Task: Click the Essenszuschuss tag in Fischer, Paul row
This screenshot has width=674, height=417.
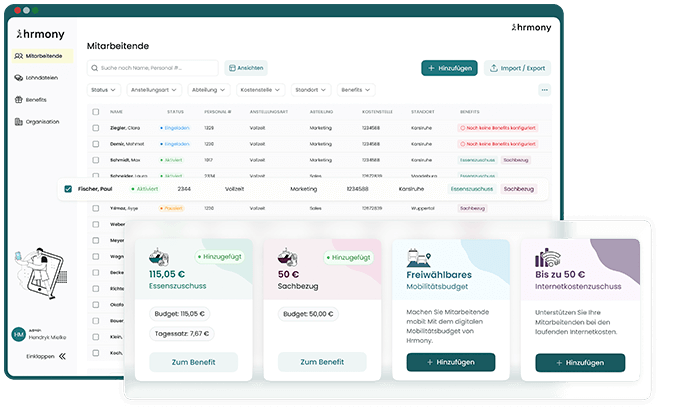Action: pos(472,189)
